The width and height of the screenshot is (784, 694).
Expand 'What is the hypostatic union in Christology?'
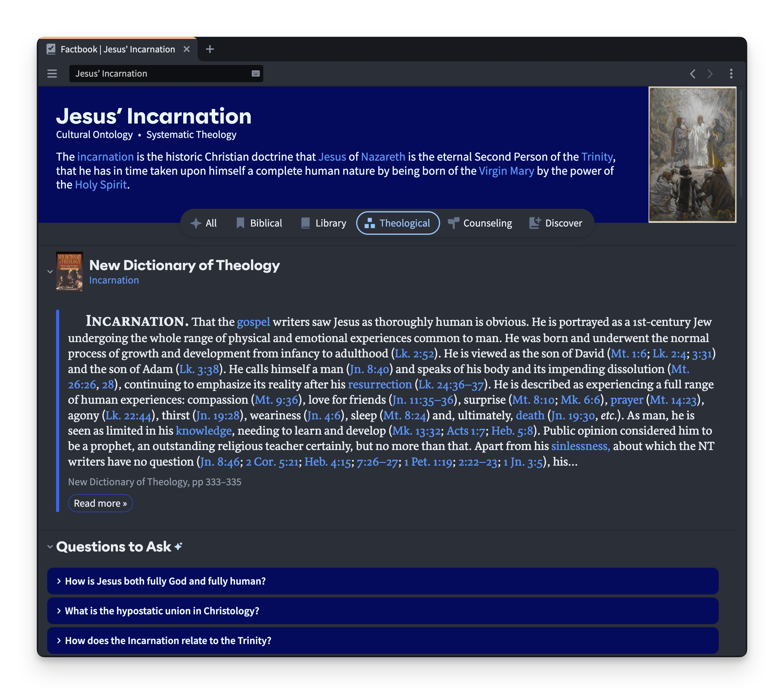tap(161, 611)
